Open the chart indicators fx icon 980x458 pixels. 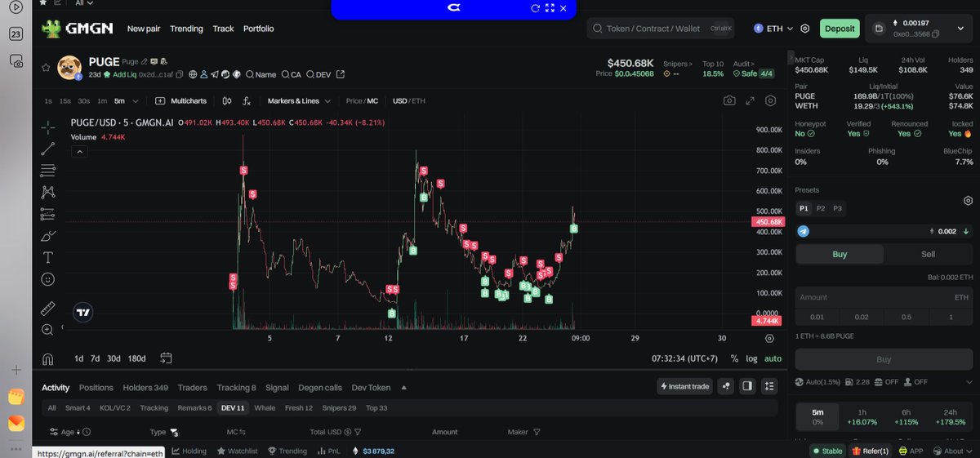coord(247,101)
